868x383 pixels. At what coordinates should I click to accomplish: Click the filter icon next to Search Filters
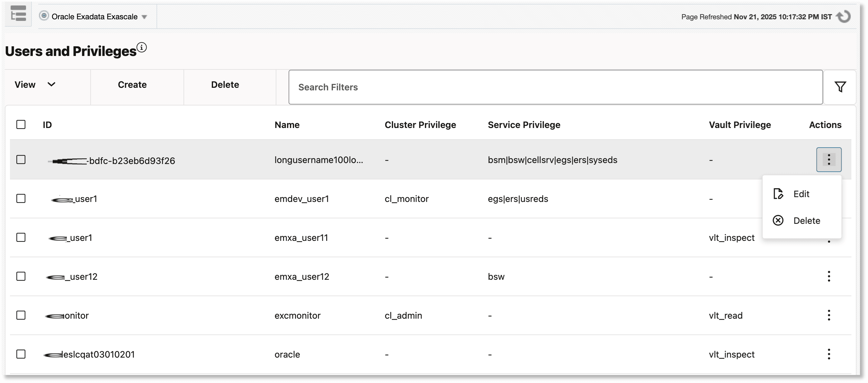pyautogui.click(x=840, y=87)
